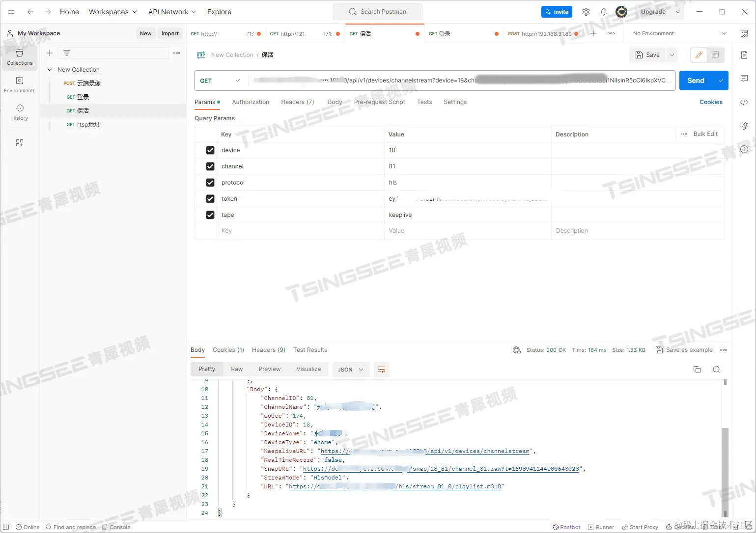Open code snippet icon in right sidebar
Viewport: 756px width, 533px height.
[744, 102]
